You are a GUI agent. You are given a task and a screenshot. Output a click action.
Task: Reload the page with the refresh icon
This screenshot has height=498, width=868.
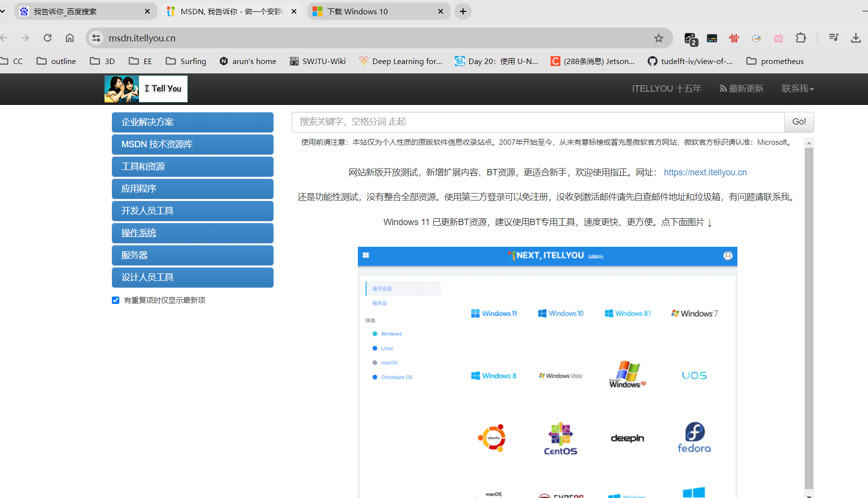tap(48, 38)
